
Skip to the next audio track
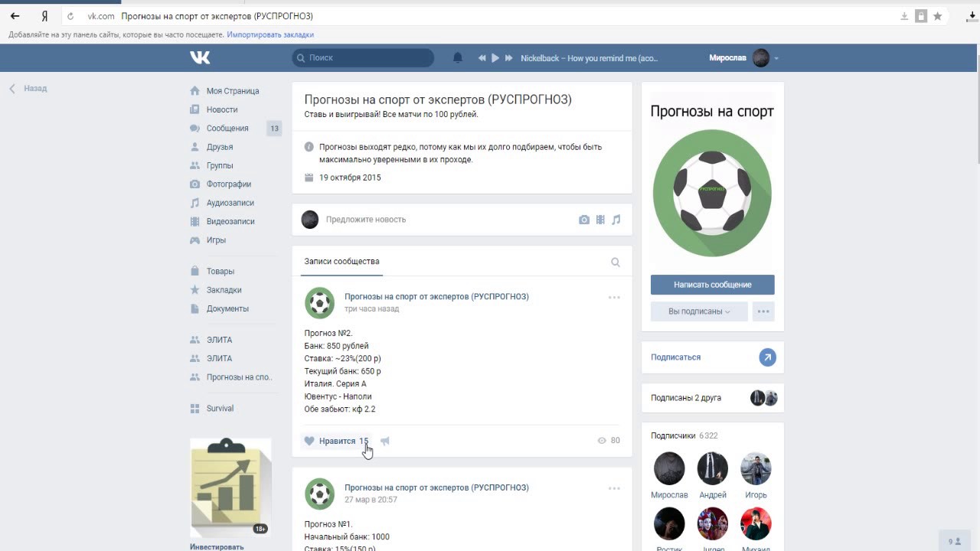(508, 58)
